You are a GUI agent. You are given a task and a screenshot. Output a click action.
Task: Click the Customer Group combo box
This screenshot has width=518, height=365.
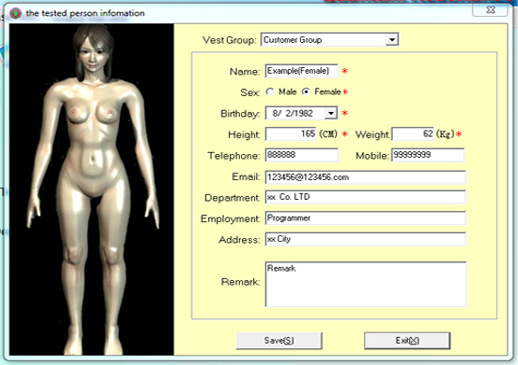[x=329, y=40]
